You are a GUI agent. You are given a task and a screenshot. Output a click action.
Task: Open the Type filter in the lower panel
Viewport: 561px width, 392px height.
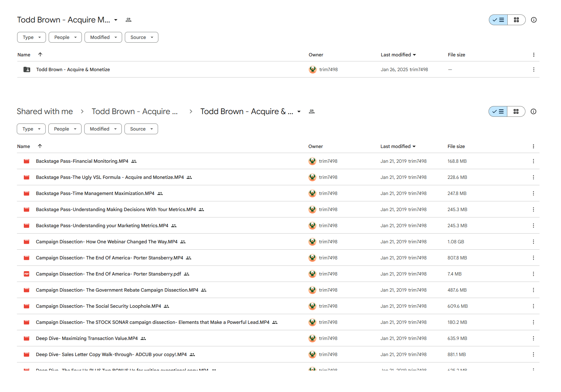point(31,129)
